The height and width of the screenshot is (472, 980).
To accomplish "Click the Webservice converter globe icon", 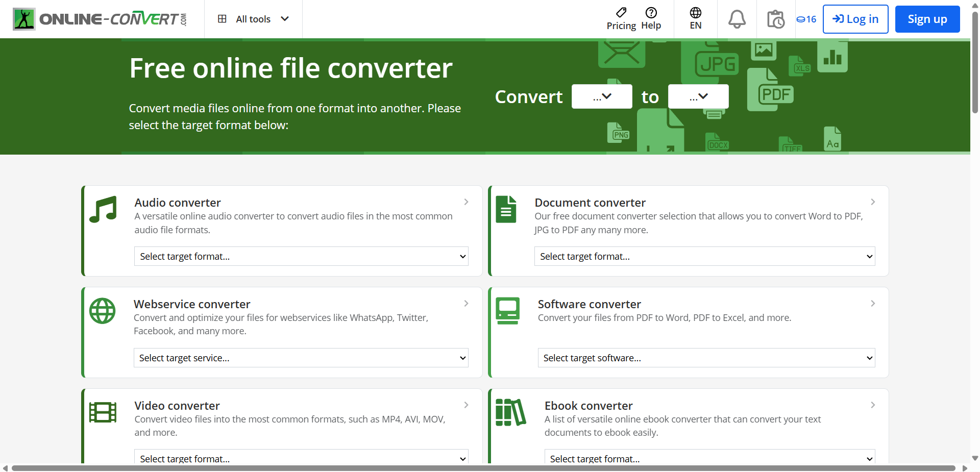I will (103, 311).
